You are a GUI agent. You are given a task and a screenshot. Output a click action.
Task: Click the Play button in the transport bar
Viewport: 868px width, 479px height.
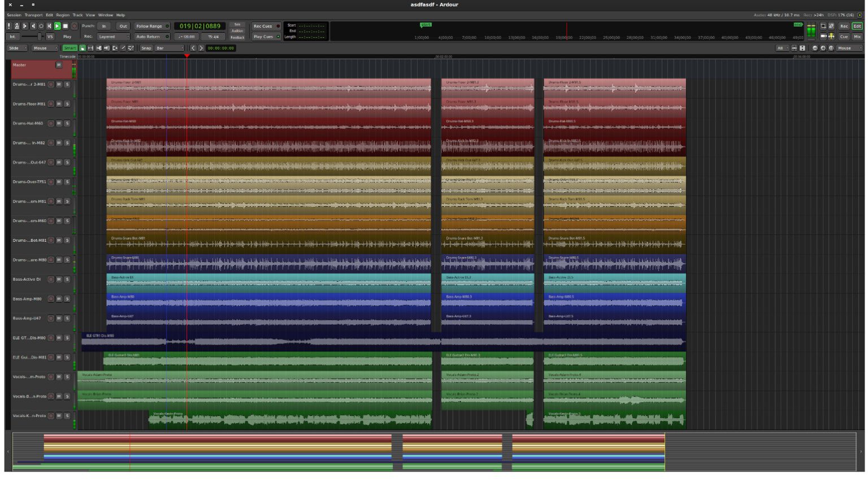[x=57, y=26]
